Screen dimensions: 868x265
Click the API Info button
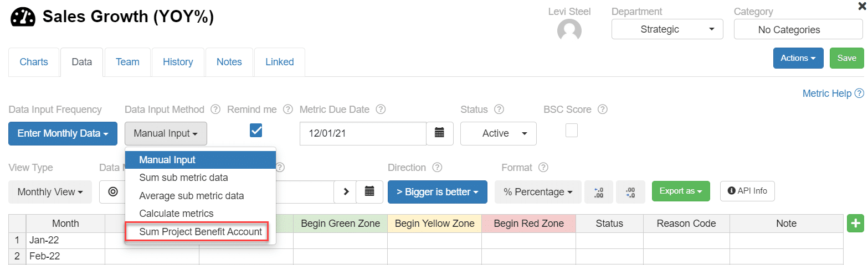click(x=747, y=191)
